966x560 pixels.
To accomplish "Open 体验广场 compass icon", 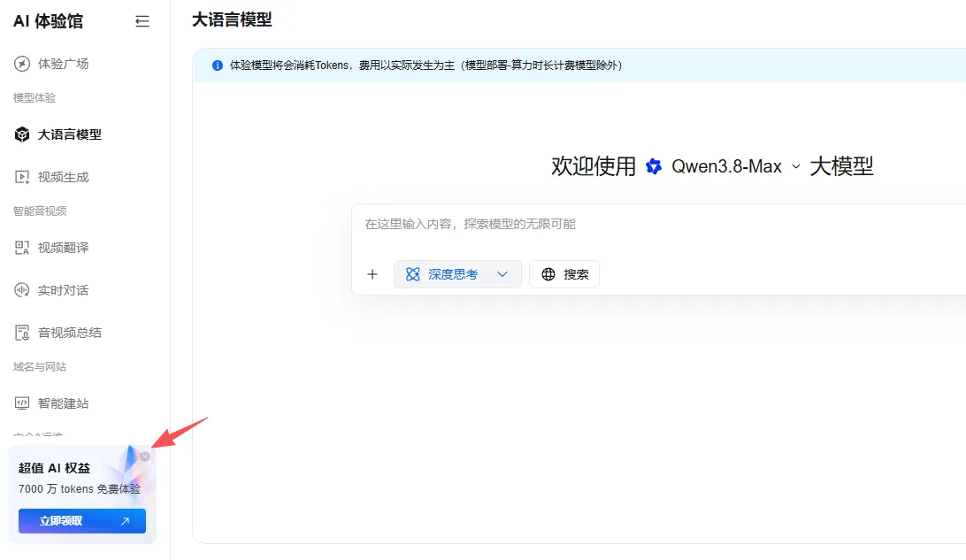I will pyautogui.click(x=22, y=64).
